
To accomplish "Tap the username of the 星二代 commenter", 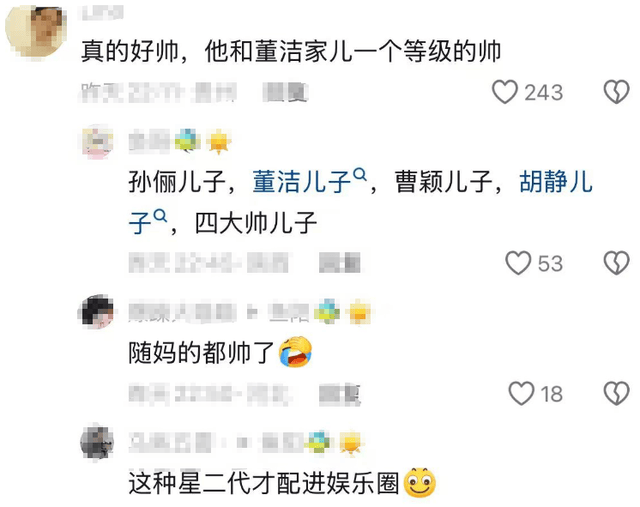I will (170, 443).
